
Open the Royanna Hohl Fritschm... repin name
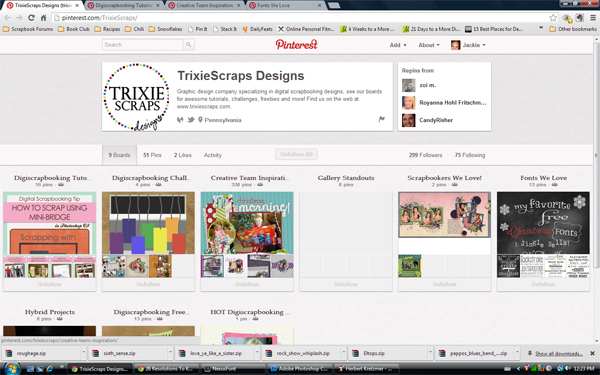coord(453,103)
